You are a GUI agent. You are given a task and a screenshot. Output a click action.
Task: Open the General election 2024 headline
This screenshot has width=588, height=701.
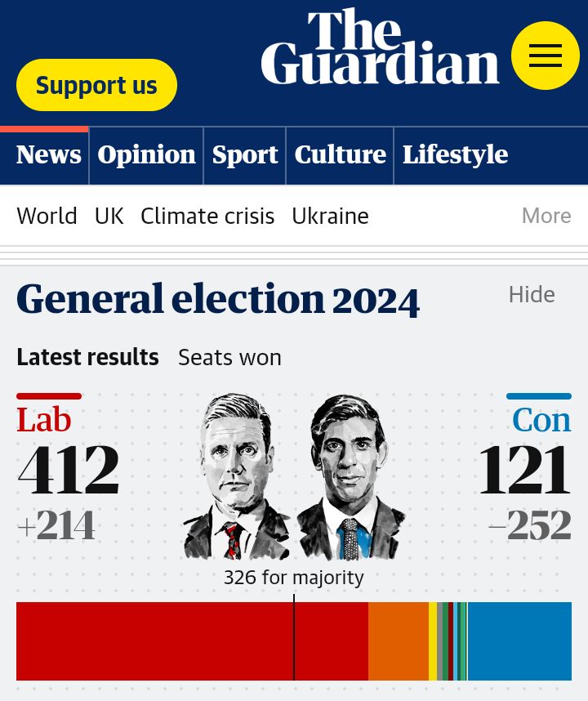click(218, 299)
